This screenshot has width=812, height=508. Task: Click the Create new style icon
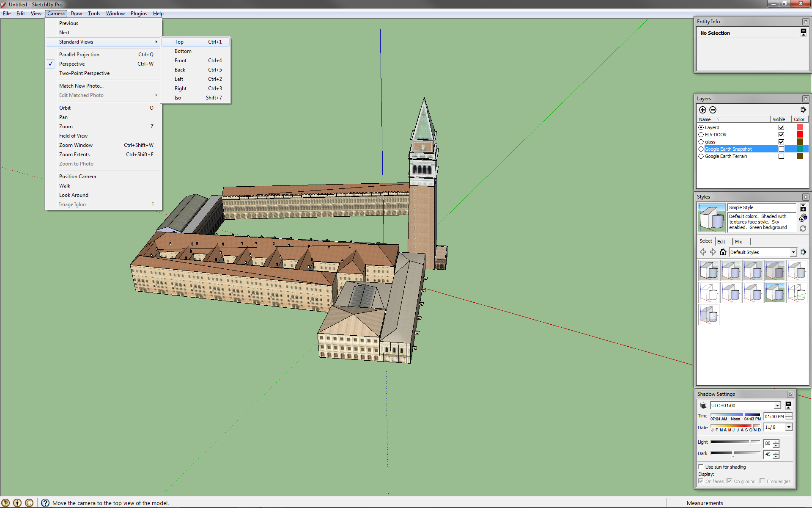(803, 218)
